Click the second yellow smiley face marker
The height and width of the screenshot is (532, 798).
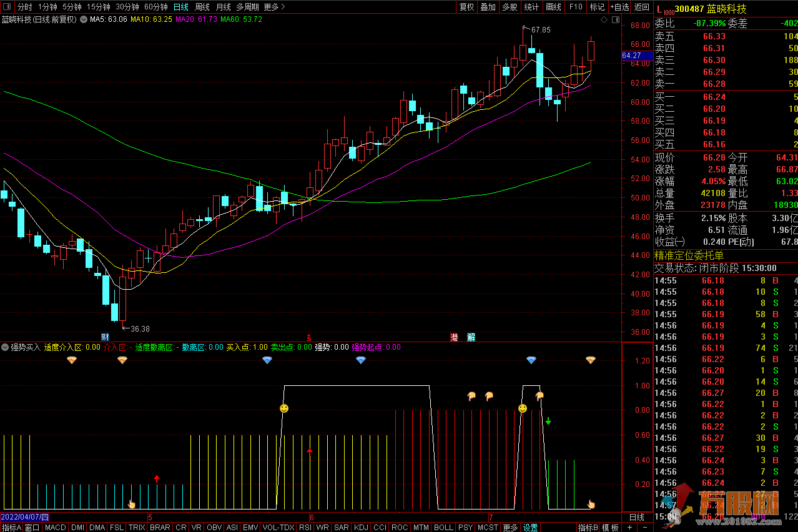coord(523,408)
